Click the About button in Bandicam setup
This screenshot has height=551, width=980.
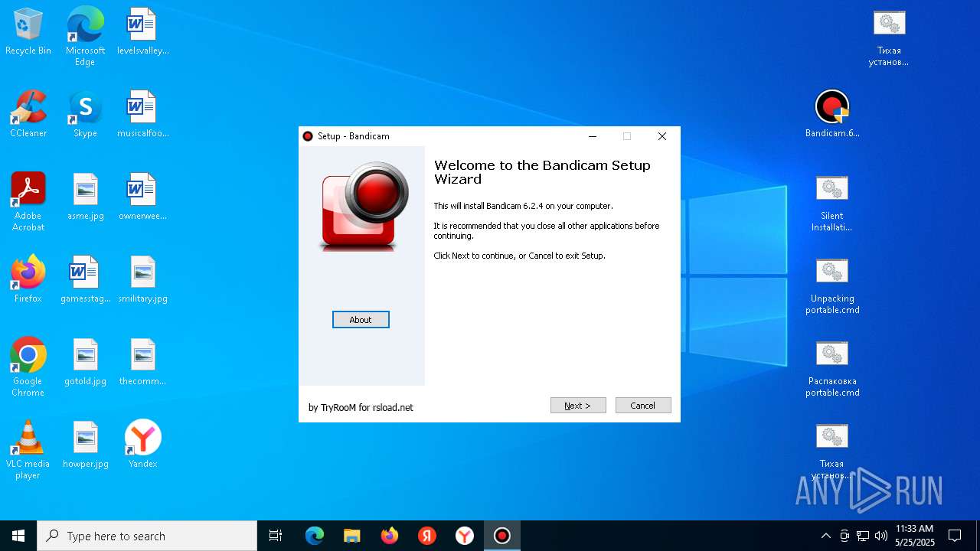pos(361,320)
